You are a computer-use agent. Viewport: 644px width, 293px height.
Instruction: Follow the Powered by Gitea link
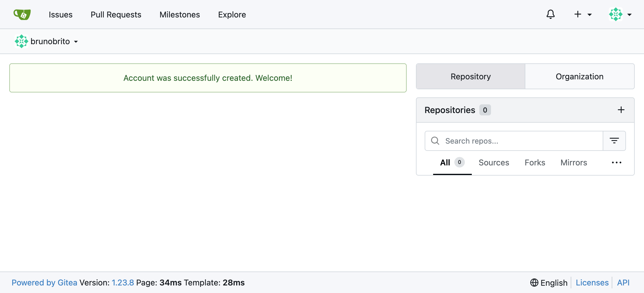[x=44, y=282]
